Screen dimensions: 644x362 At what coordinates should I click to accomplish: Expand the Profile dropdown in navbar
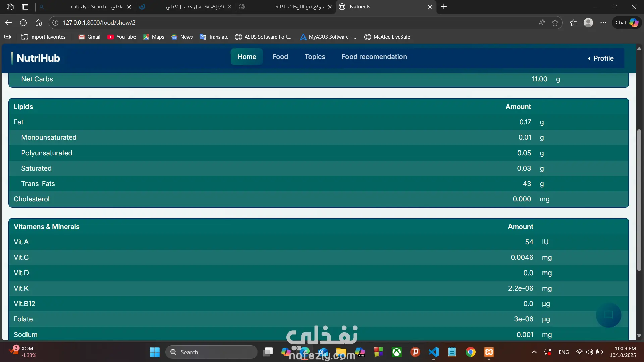[600, 58]
